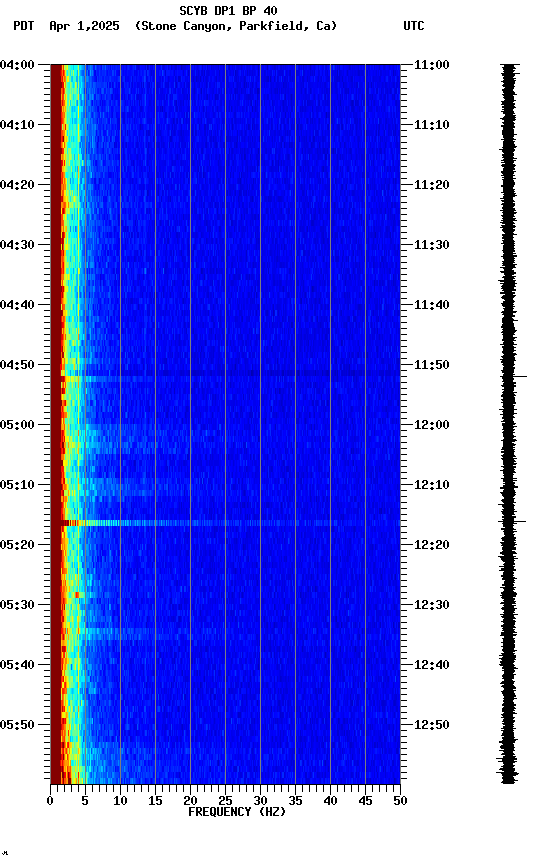Click the 12:30 UTC time label
Image resolution: width=552 pixels, height=864 pixels.
click(x=432, y=605)
